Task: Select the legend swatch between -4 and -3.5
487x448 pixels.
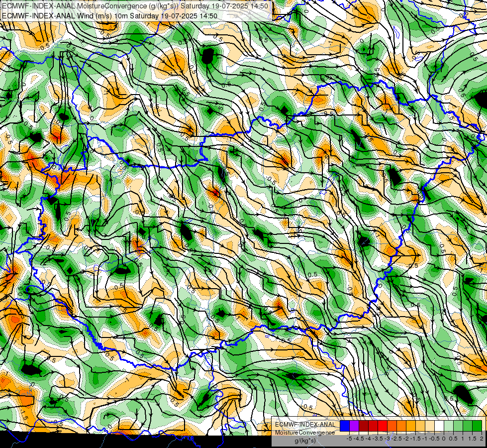Action: pos(373,426)
